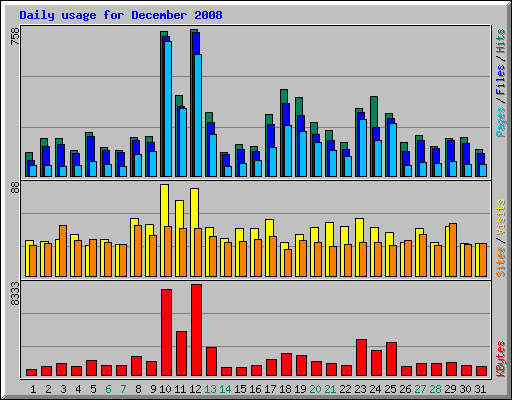Click the orange 'Sites' legend label
The height and width of the screenshot is (400, 512).
pyautogui.click(x=500, y=262)
